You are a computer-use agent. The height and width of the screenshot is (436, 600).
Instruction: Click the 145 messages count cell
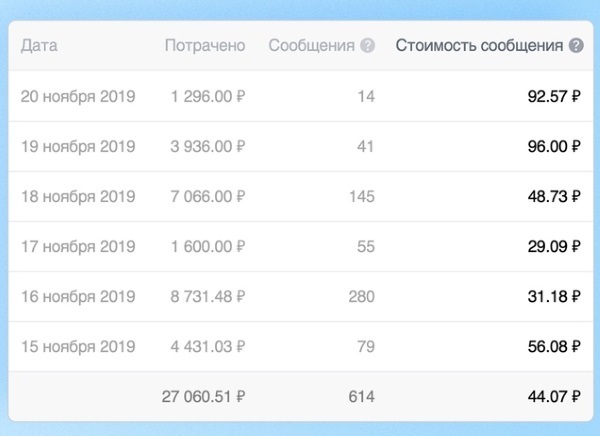click(x=362, y=197)
